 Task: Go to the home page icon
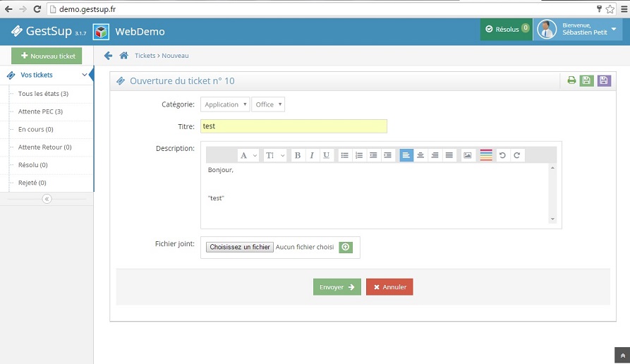pos(123,56)
